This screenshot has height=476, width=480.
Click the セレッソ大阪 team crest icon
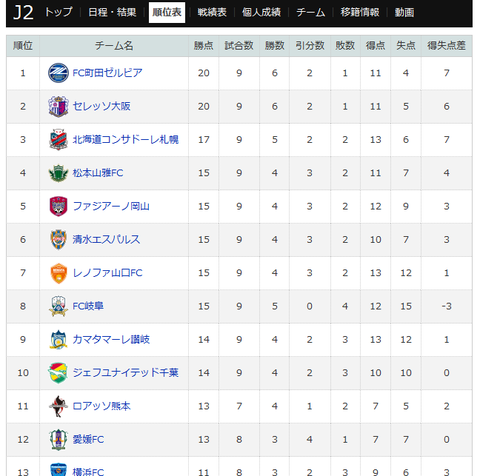(58, 106)
